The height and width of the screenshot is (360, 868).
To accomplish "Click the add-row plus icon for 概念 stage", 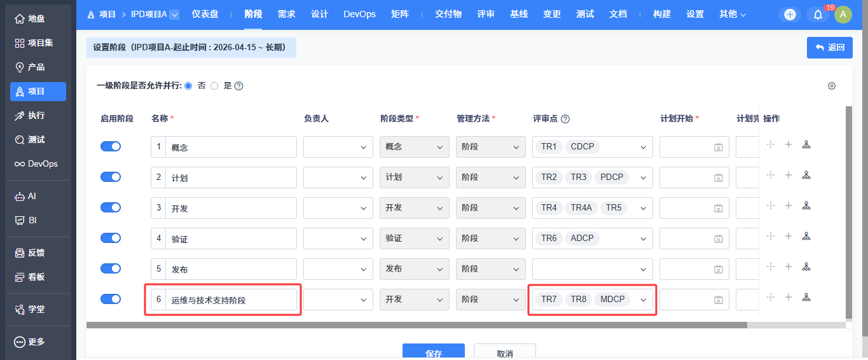I will pyautogui.click(x=789, y=144).
